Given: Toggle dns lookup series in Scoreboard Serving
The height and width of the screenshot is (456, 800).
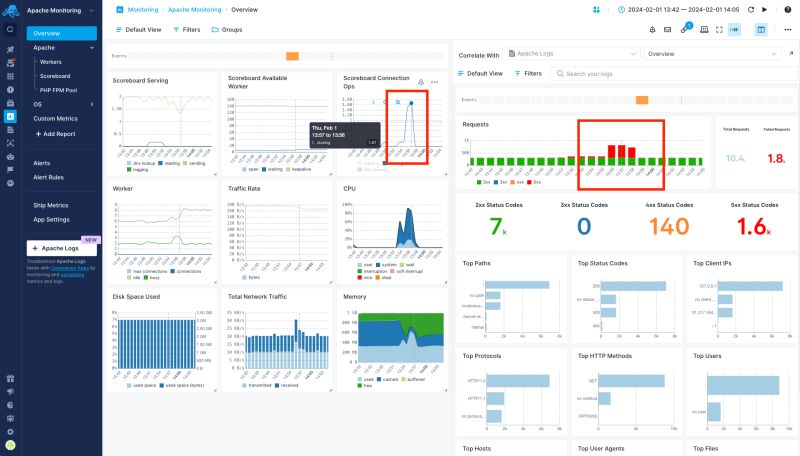Looking at the screenshot, I should [141, 163].
